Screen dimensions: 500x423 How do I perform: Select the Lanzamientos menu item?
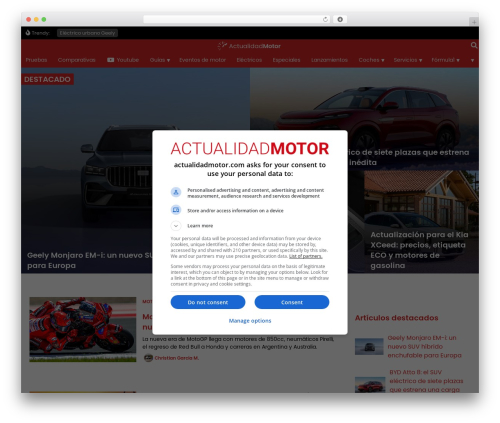(x=329, y=60)
